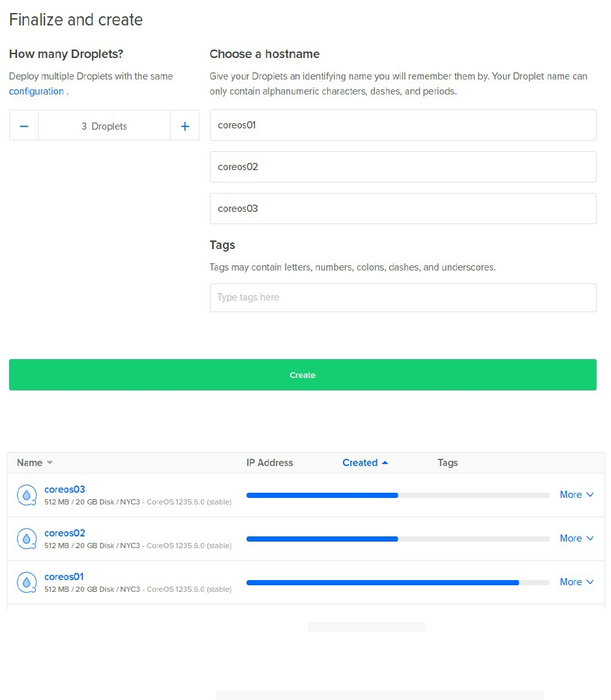Focus the Type tags here field
Screen dimensions: 611x700
click(403, 298)
